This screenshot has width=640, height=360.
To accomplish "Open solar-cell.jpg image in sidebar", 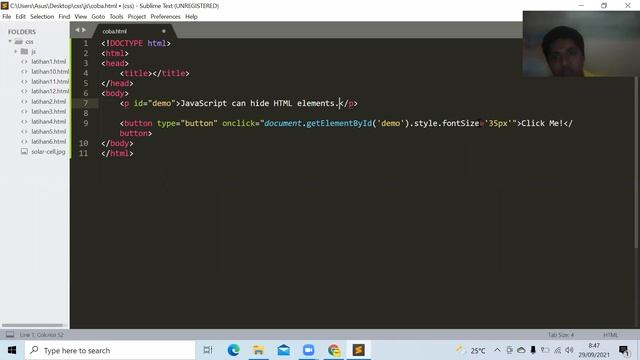I will pos(48,151).
